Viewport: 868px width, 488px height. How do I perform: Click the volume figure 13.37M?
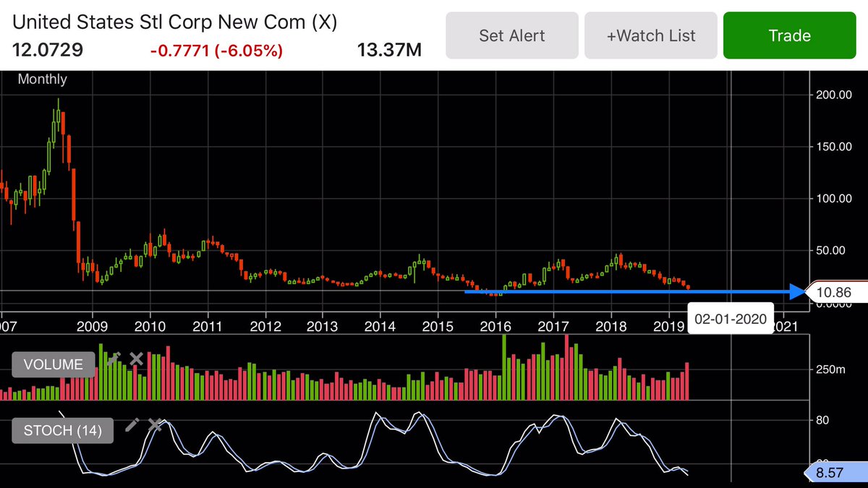coord(389,51)
